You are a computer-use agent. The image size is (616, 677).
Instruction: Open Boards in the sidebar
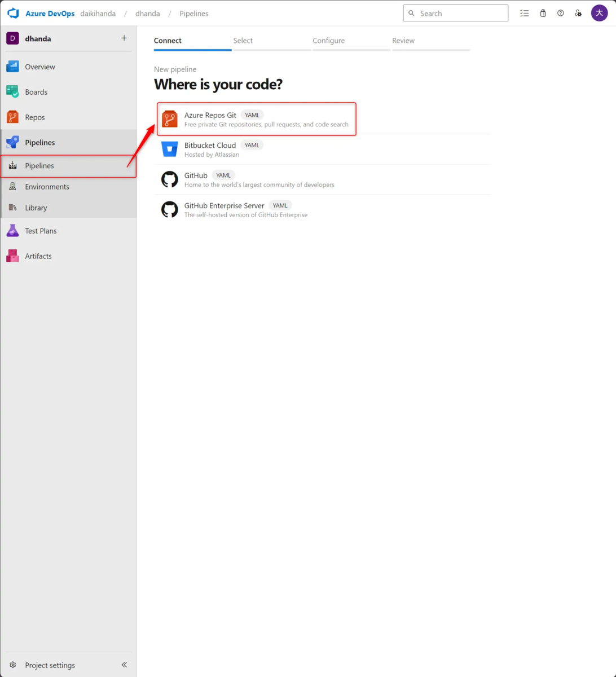68,92
